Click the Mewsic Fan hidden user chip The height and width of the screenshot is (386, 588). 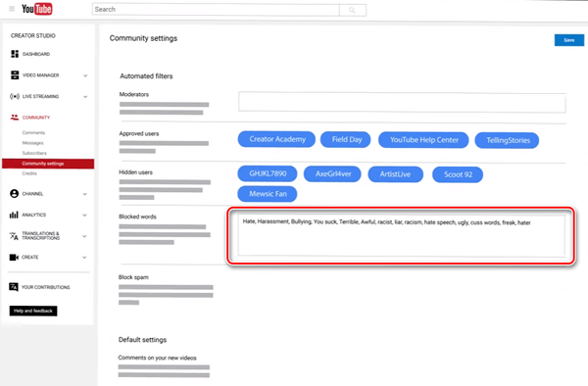click(268, 194)
